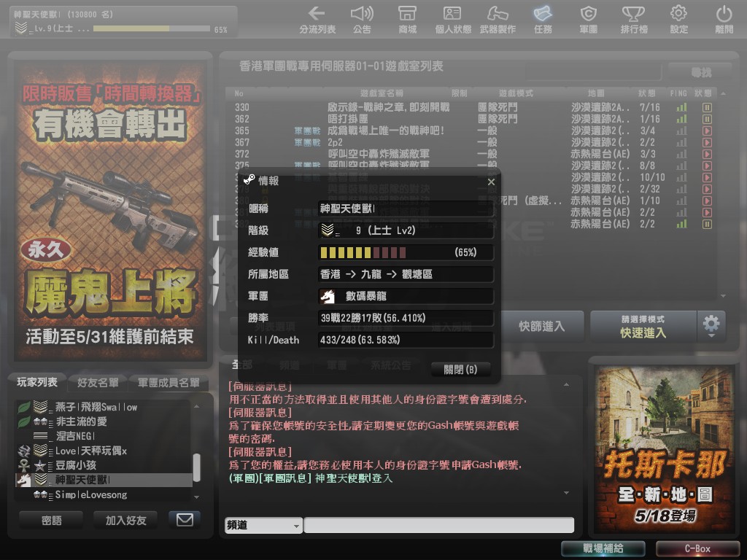The width and height of the screenshot is (747, 560).
Task: Select player SimpleLovesong
Action: 104,494
